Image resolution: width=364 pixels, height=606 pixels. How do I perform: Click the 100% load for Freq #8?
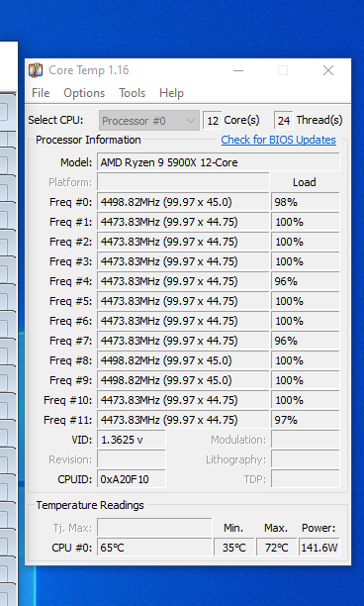[x=306, y=360]
